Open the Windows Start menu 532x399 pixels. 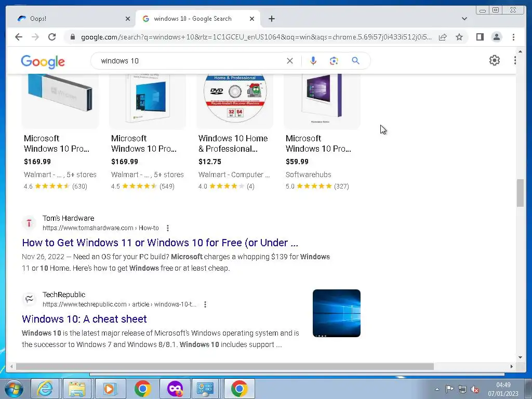point(14,389)
